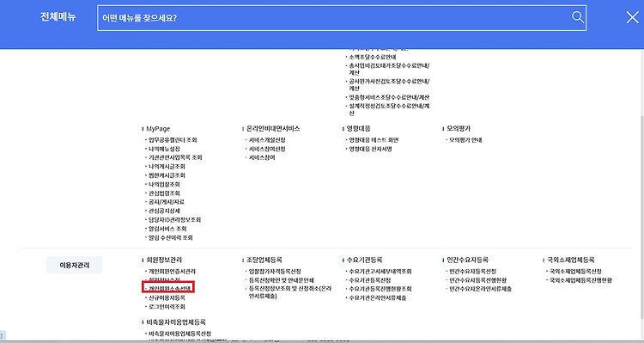Open 영향대응 테스트 화면 link

tap(374, 140)
